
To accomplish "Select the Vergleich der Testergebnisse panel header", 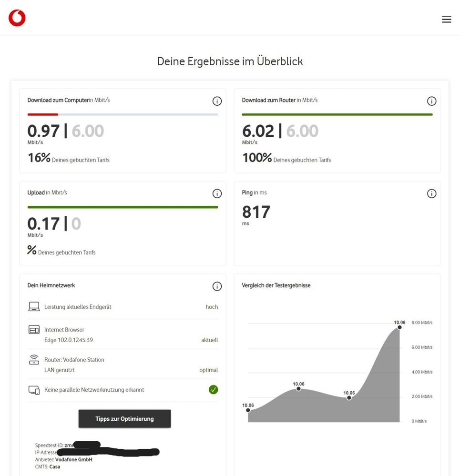I will pyautogui.click(x=276, y=285).
